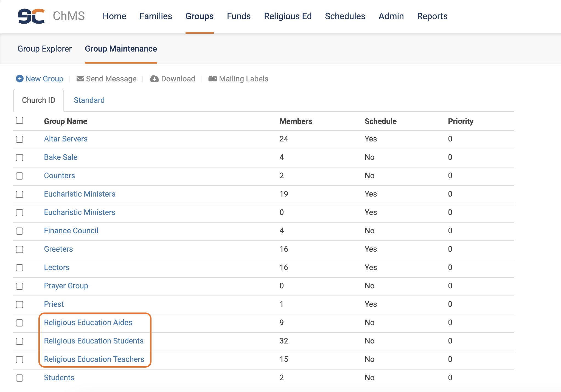
Task: Click the Priority column header
Action: pyautogui.click(x=461, y=121)
